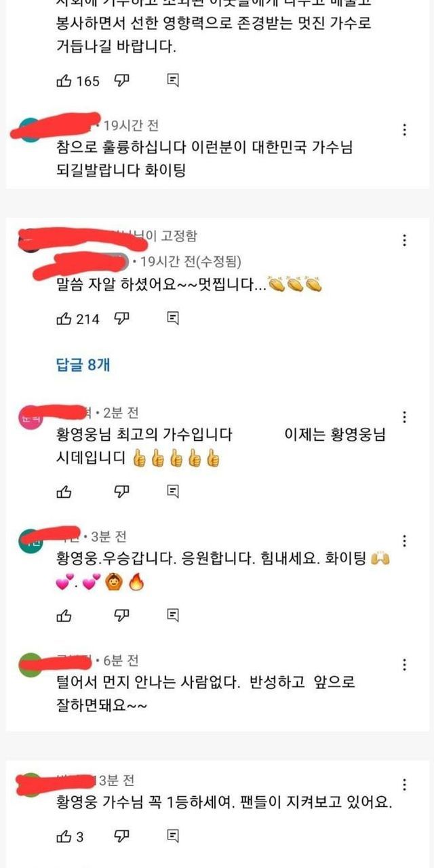Like the 황영웅.우승갑니다 comment
This screenshot has width=434, height=868.
click(x=64, y=615)
